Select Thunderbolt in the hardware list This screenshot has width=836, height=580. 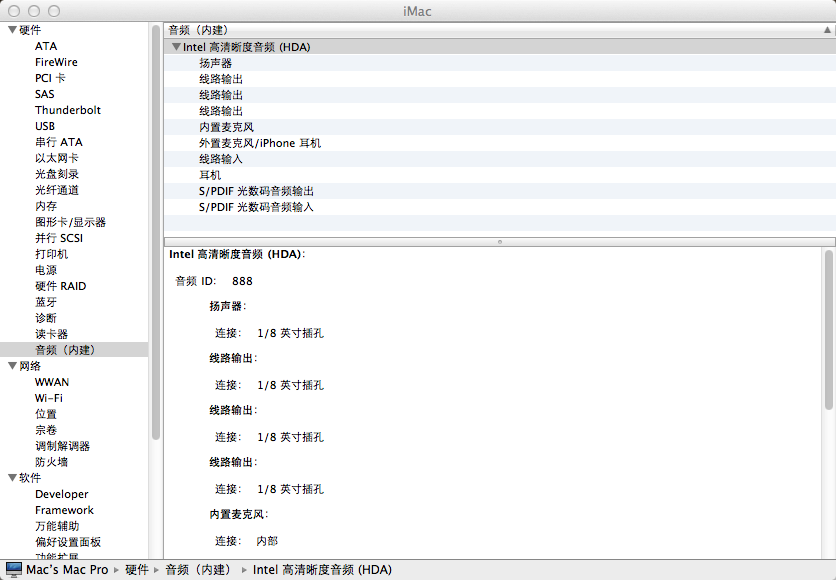[67, 110]
